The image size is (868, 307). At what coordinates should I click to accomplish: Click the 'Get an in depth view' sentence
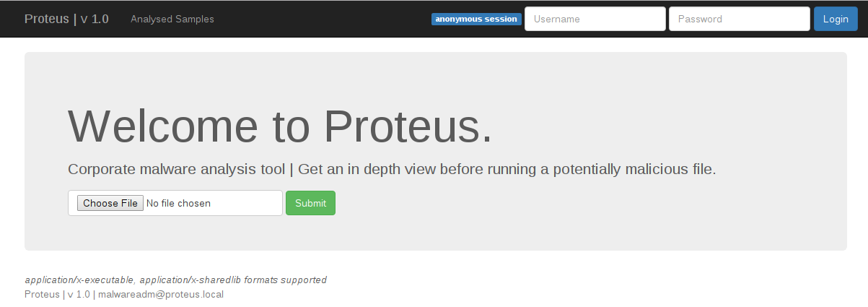click(x=505, y=169)
